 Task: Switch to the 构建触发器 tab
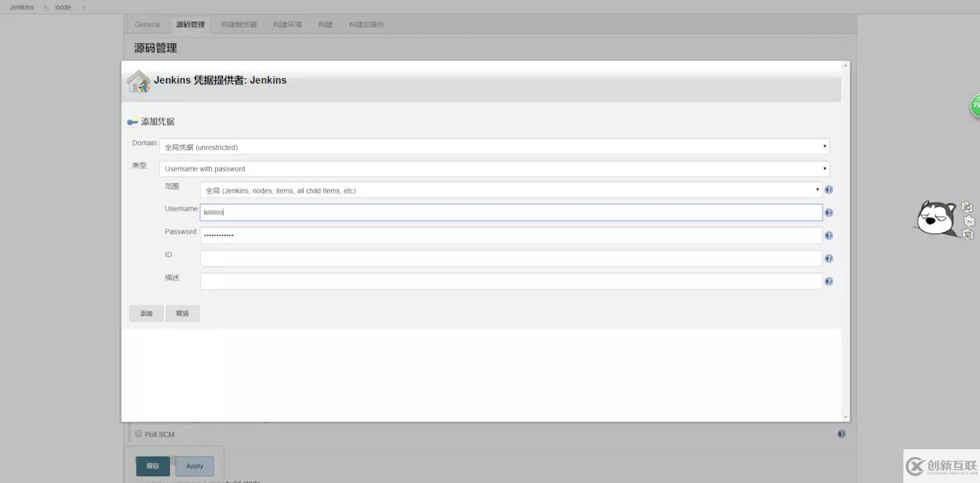coord(239,24)
